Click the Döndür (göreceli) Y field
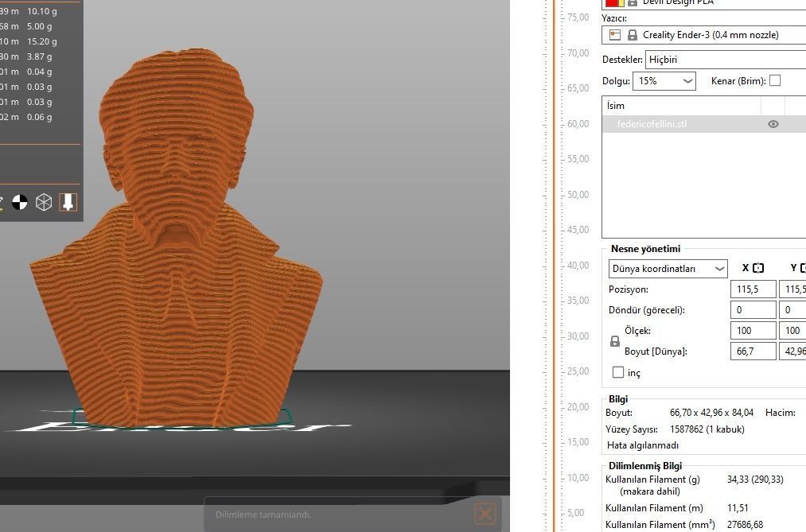Image resolution: width=806 pixels, height=532 pixels. 792,310
